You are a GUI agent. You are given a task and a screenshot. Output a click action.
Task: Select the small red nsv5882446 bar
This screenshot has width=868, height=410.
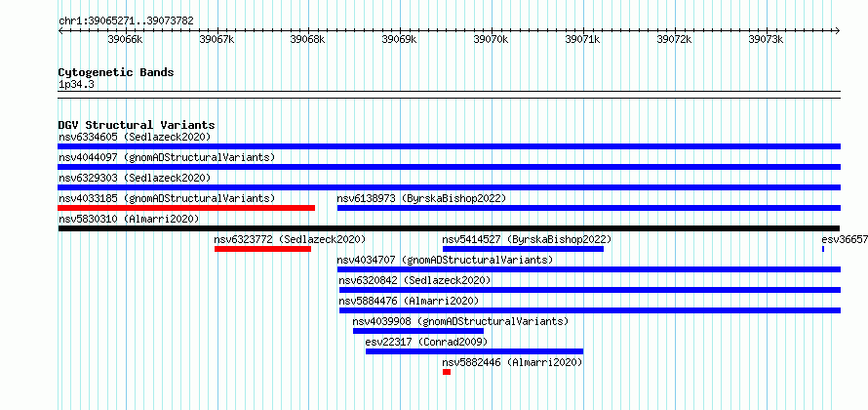447,372
